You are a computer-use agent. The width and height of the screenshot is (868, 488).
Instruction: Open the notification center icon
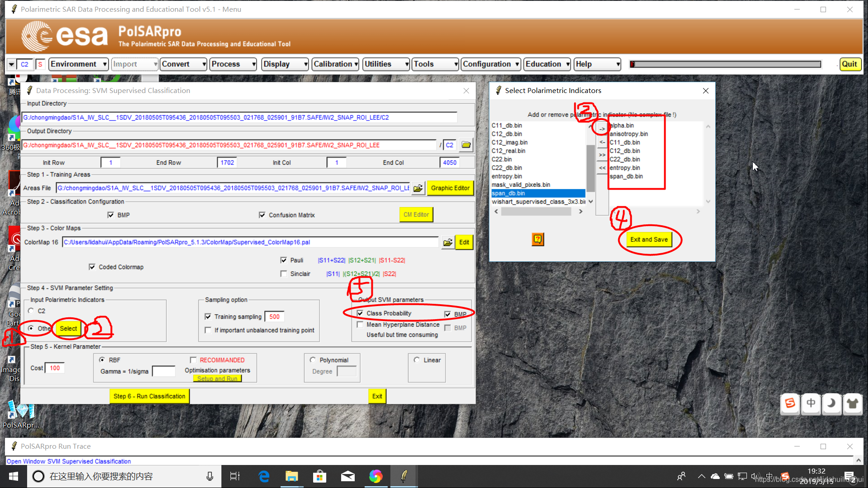[x=850, y=477]
